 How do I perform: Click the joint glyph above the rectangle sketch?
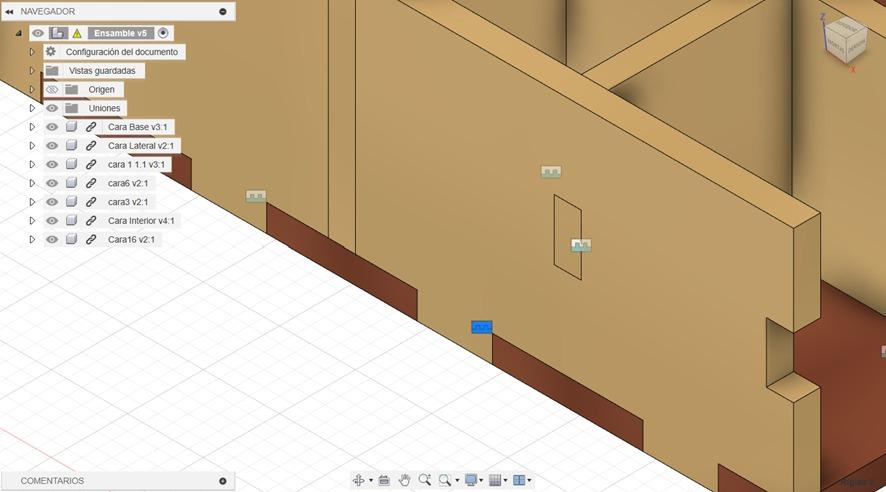[551, 171]
